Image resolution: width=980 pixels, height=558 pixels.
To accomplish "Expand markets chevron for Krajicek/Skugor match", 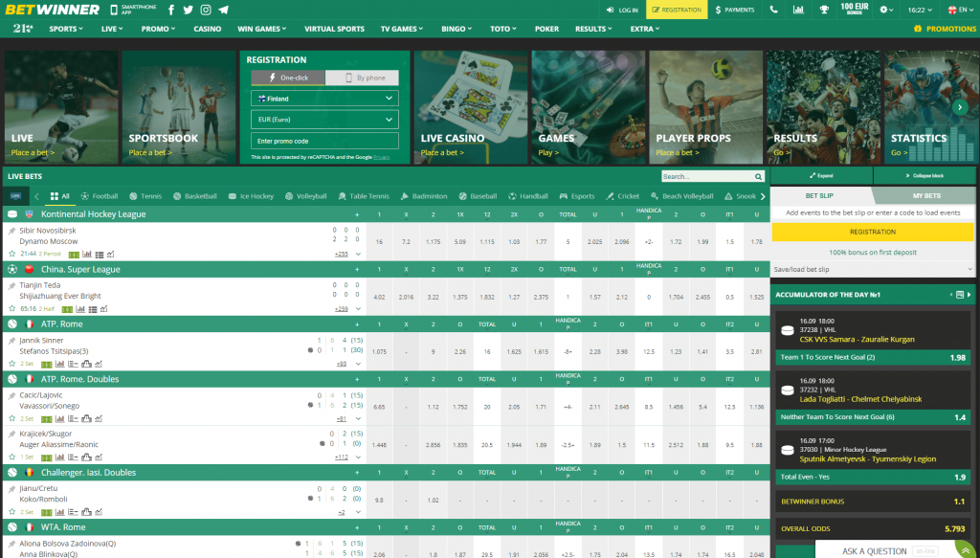I will 359,458.
